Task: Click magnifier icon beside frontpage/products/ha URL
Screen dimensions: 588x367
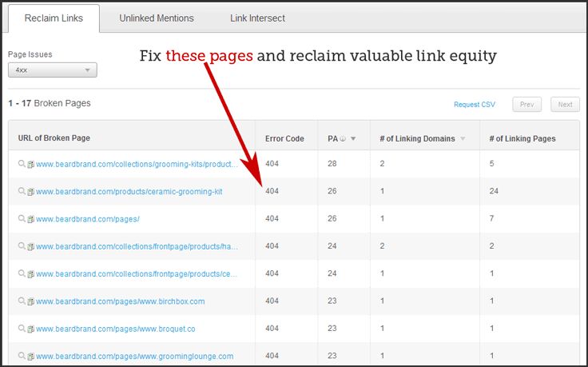Action: [x=22, y=246]
